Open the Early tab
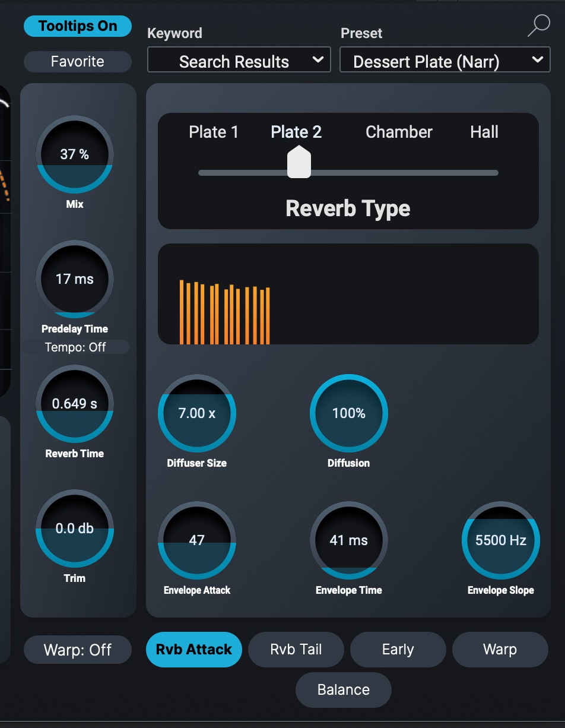Image resolution: width=565 pixels, height=728 pixels. click(398, 650)
